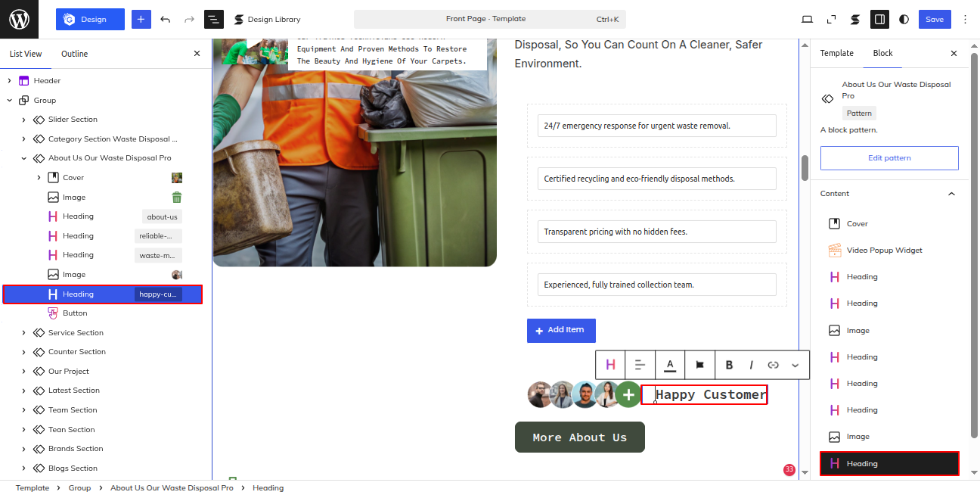Toggle the settings sidebar panel

click(879, 19)
